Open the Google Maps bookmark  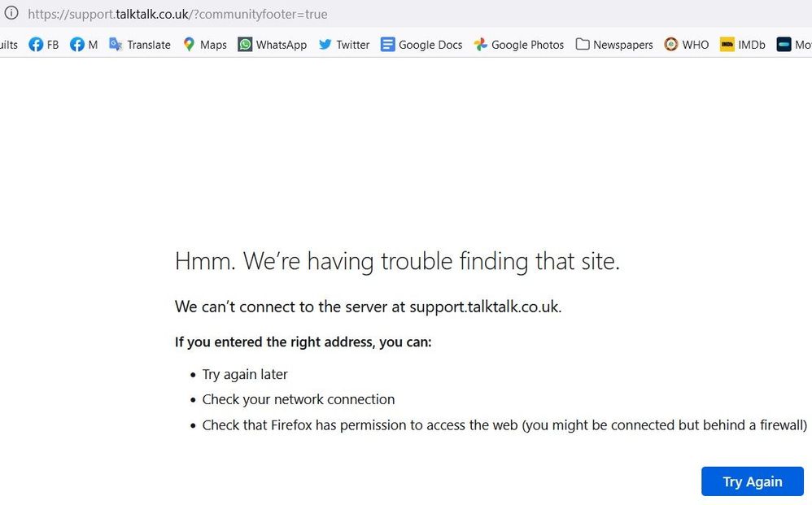click(203, 45)
